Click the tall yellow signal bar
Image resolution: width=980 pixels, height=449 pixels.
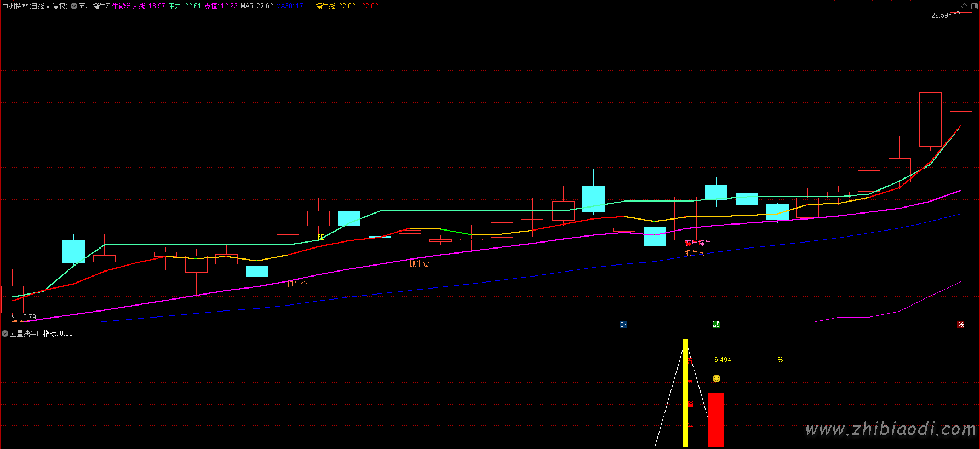coord(685,393)
